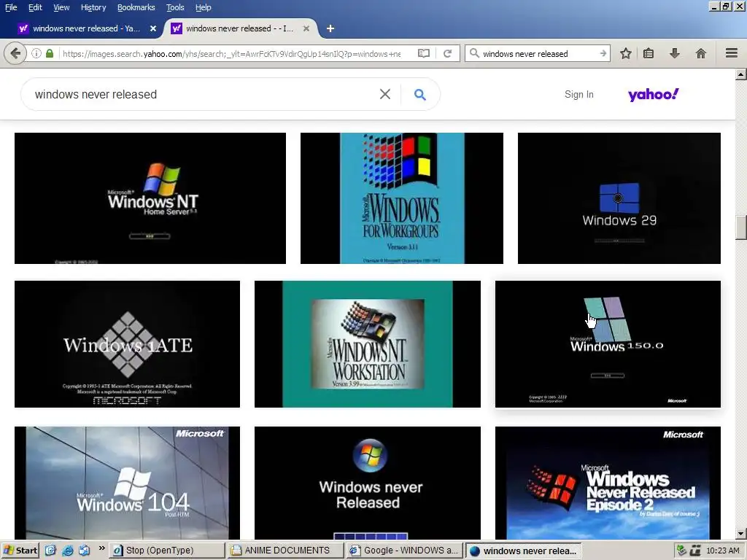This screenshot has width=747, height=560.
Task: Open the Windows for Workgroups thumbnail
Action: point(402,198)
